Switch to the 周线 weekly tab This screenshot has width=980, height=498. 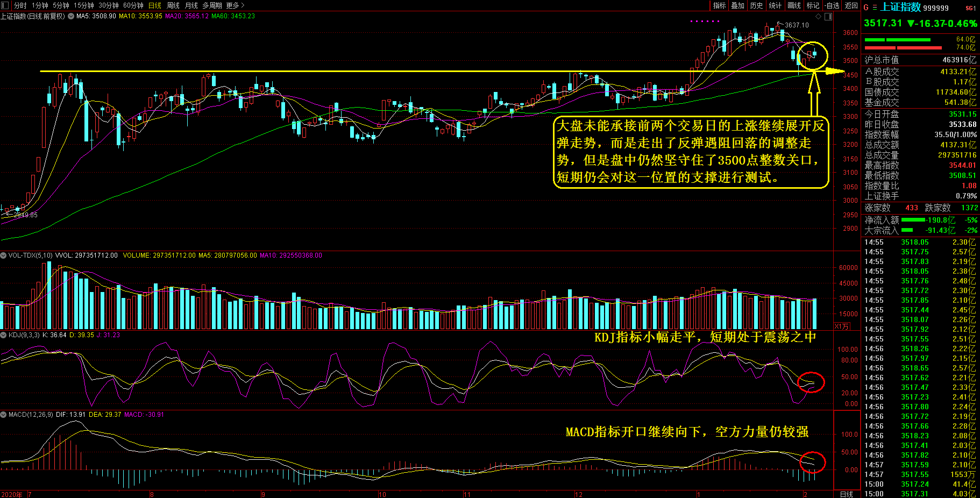173,5
